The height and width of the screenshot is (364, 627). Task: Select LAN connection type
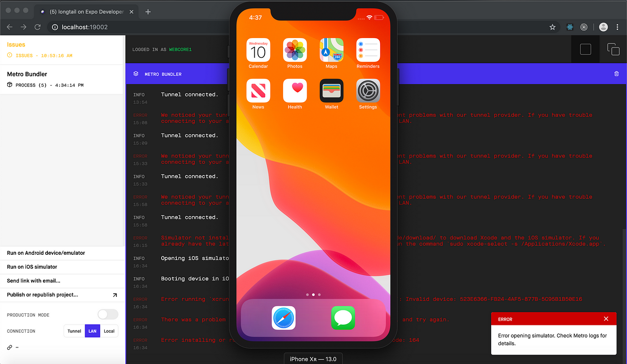click(92, 331)
